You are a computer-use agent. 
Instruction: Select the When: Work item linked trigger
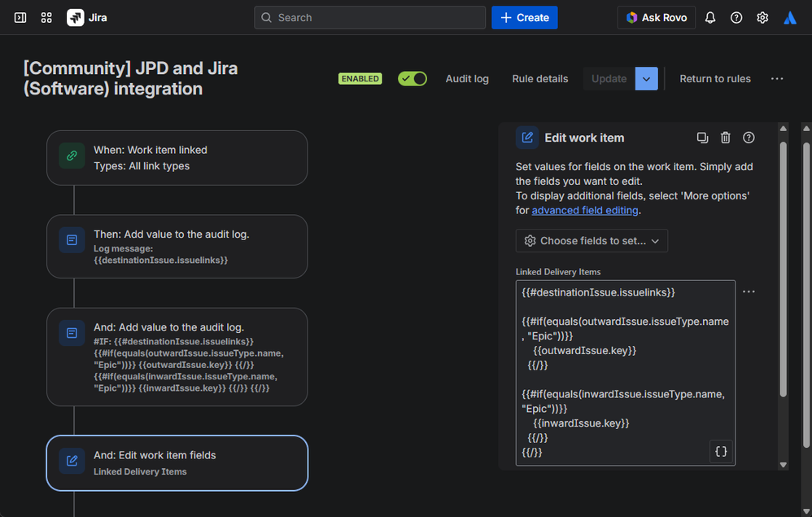coord(177,158)
